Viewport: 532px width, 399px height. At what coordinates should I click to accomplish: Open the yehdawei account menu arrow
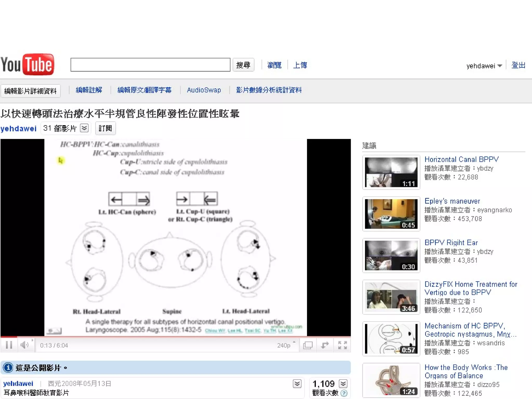[500, 66]
